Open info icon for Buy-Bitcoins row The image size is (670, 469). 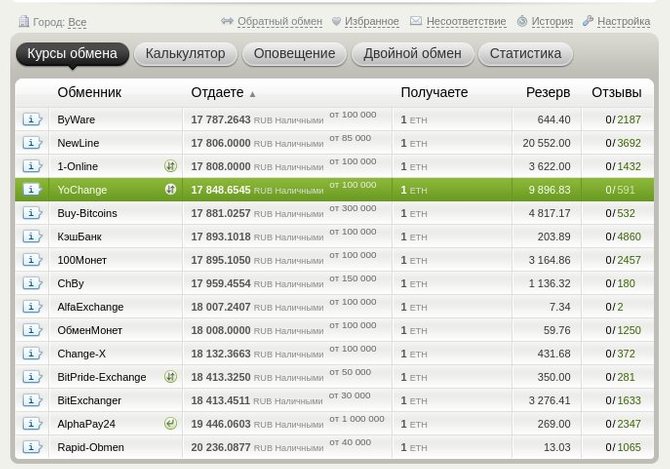pos(32,213)
